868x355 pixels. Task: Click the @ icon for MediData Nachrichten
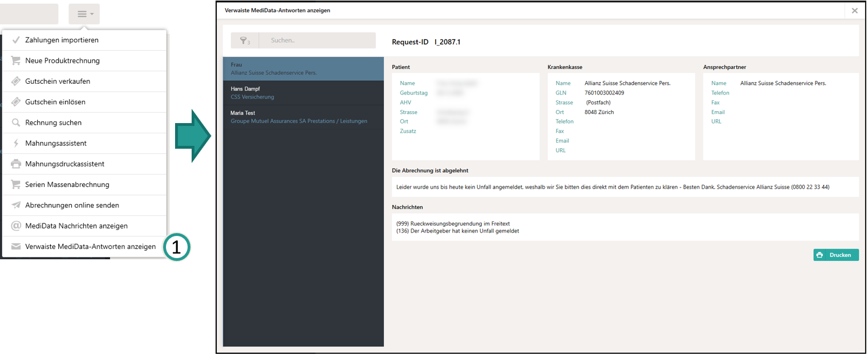(x=16, y=226)
